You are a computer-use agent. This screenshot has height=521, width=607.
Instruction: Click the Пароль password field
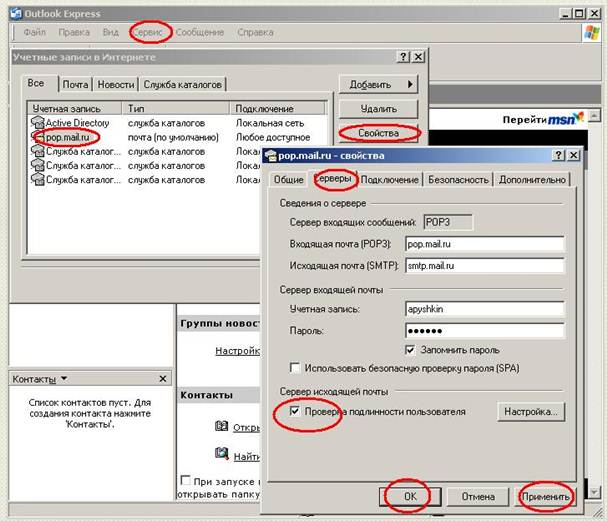point(485,331)
